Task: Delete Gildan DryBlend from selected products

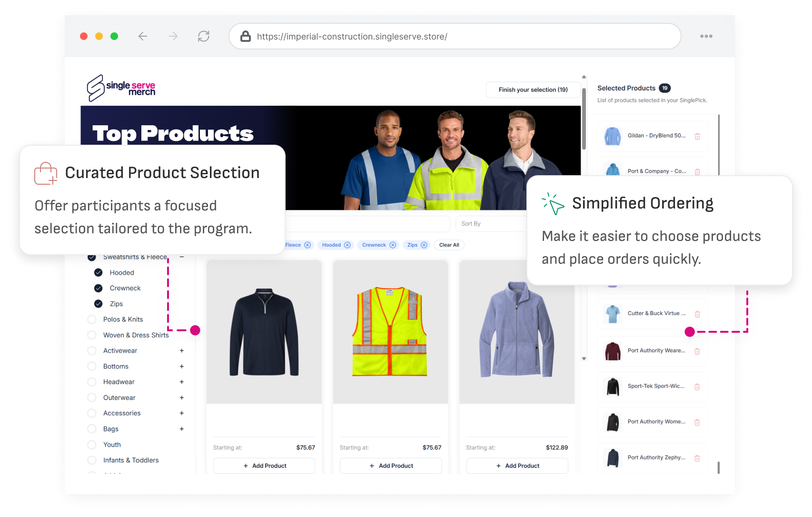Action: (697, 137)
